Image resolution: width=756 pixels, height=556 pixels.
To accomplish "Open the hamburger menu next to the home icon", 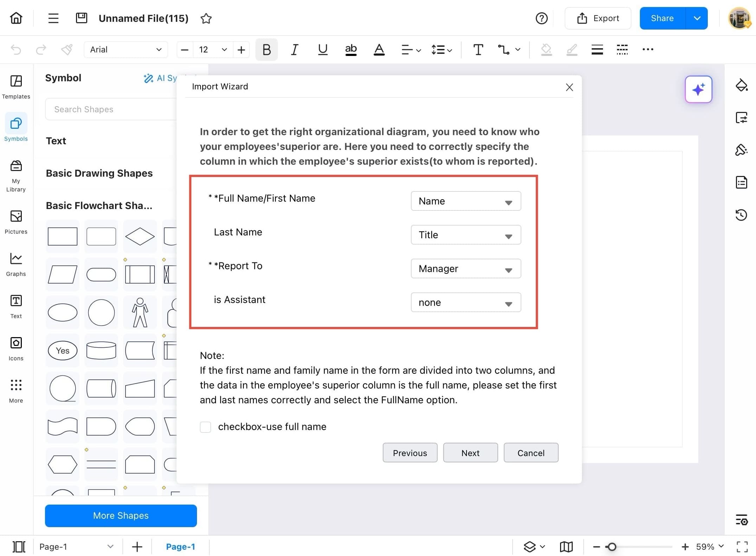I will click(53, 18).
